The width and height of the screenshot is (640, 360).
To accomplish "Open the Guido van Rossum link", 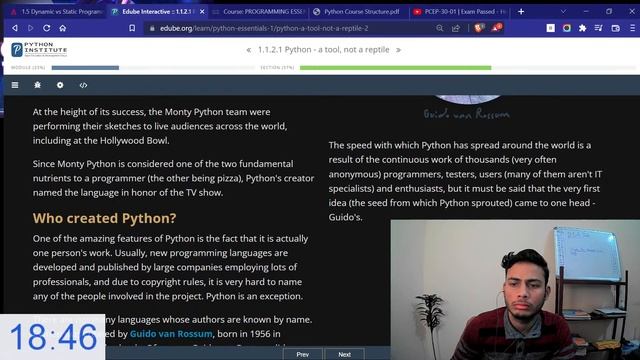I will point(171,334).
